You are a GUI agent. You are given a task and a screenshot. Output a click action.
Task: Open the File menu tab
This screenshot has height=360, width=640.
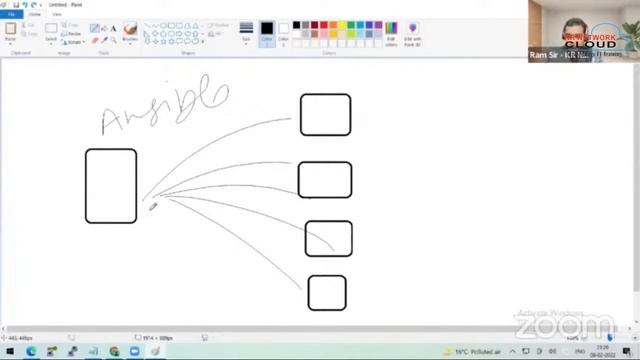pyautogui.click(x=11, y=14)
